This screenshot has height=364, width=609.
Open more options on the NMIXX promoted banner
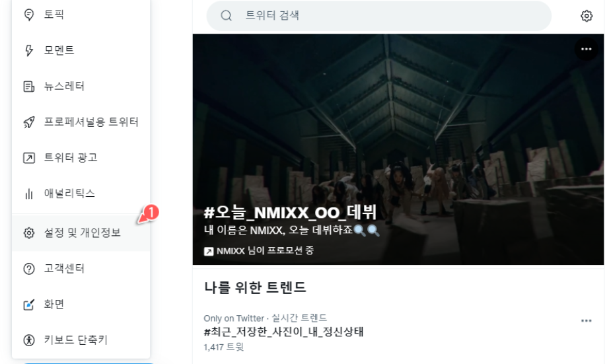point(586,49)
